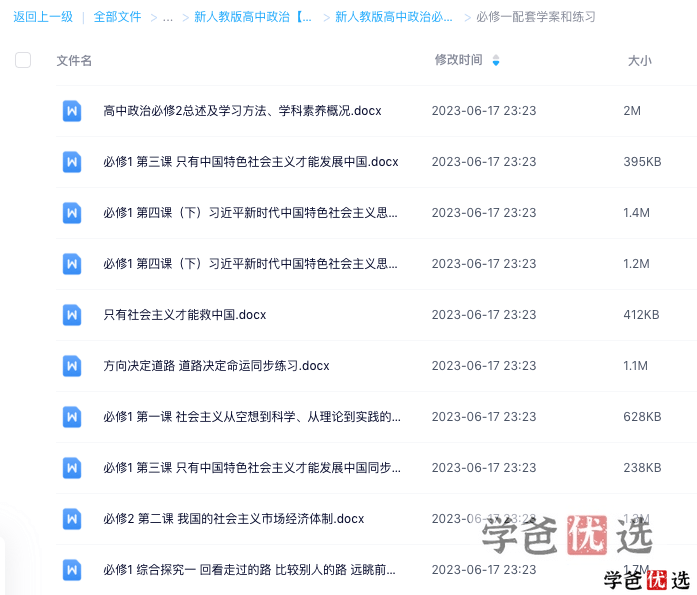Click Word icon of the 1.2M 必修1 第四课（下）file

click(72, 264)
